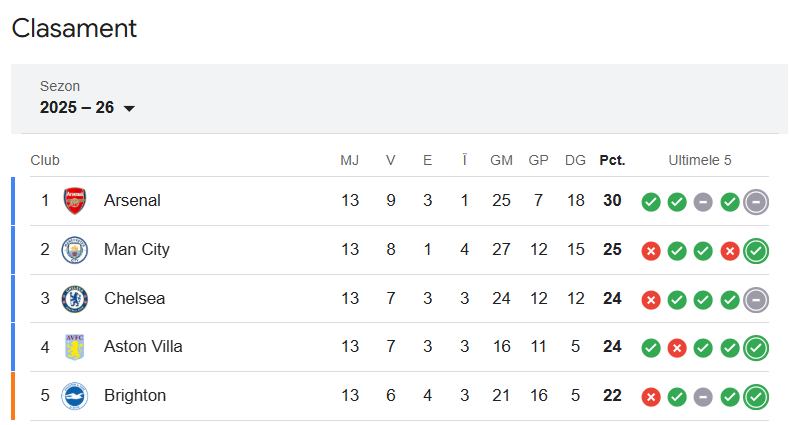Click the Brighton club badge icon
Viewport: 789px width, 425px height.
[x=75, y=396]
